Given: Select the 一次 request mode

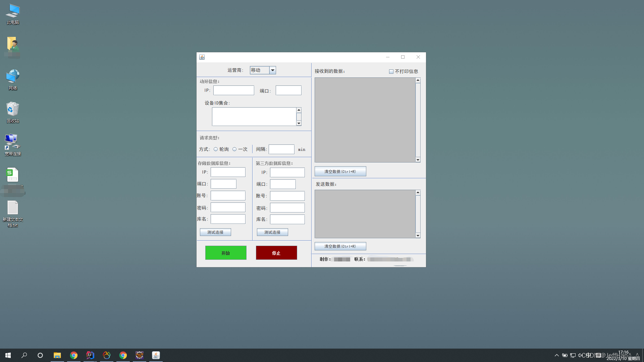Looking at the screenshot, I should (234, 149).
